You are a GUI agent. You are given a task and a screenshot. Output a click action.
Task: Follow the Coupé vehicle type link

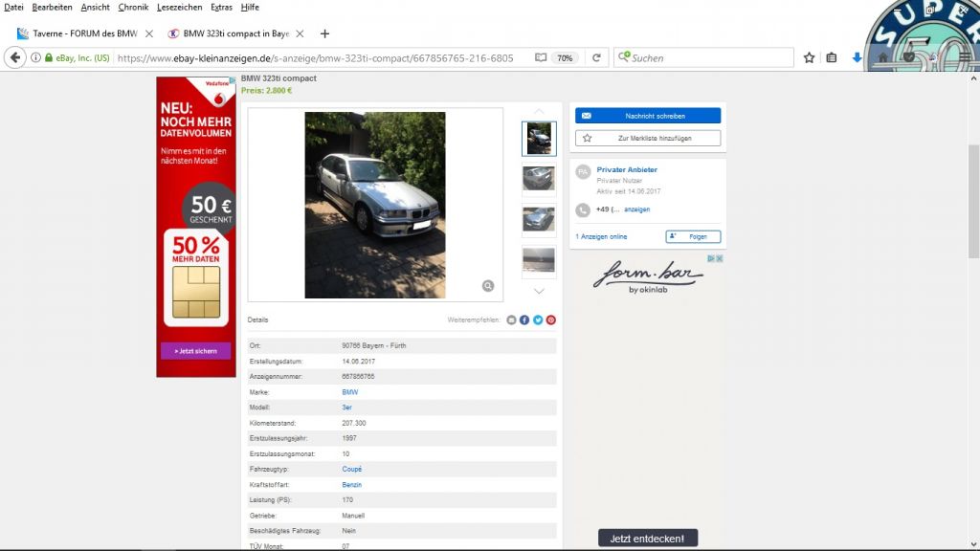(352, 469)
